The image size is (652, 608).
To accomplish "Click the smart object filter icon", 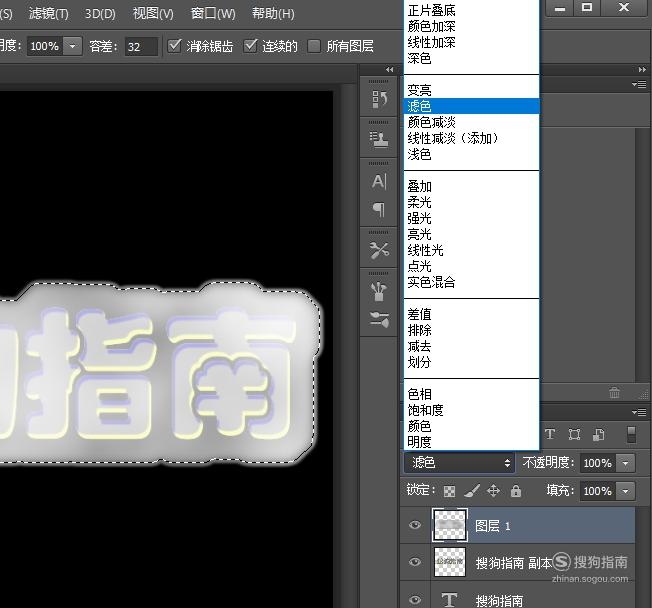I will 599,435.
